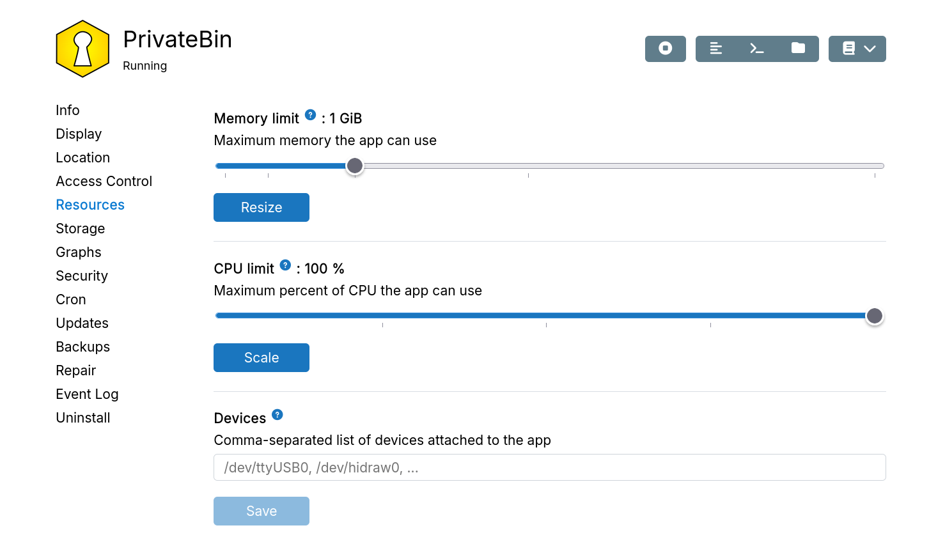Expand the documentation dropdown chevron
Image resolution: width=945 pixels, height=560 pixels.
click(x=870, y=49)
